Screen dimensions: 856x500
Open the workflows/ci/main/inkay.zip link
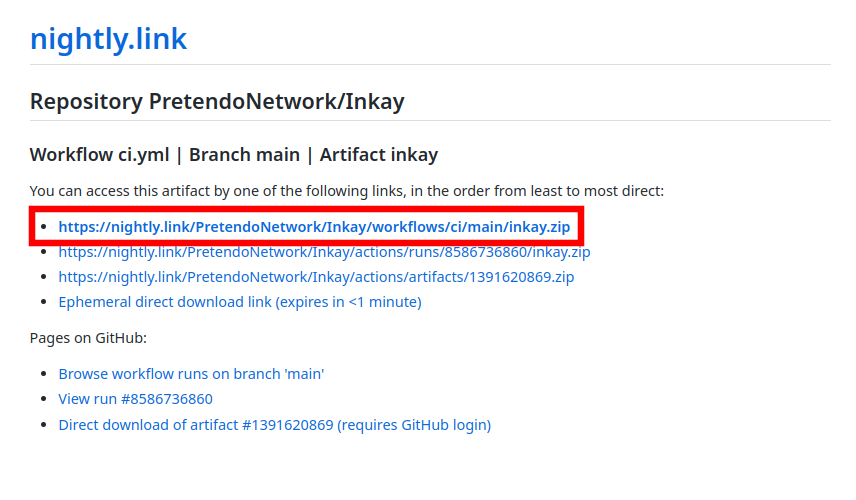pyautogui.click(x=314, y=227)
